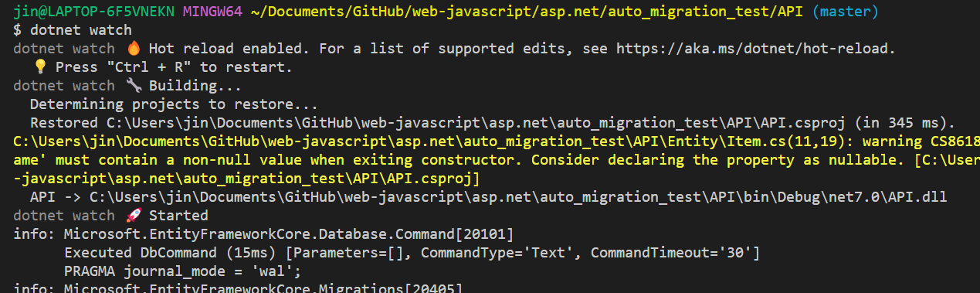Image resolution: width=980 pixels, height=293 pixels.
Task: Click the fire emoji before Hot reload enabled
Action: 133,48
